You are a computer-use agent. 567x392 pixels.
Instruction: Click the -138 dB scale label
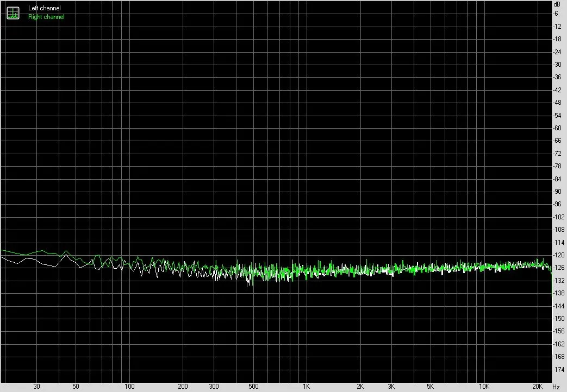click(x=559, y=293)
